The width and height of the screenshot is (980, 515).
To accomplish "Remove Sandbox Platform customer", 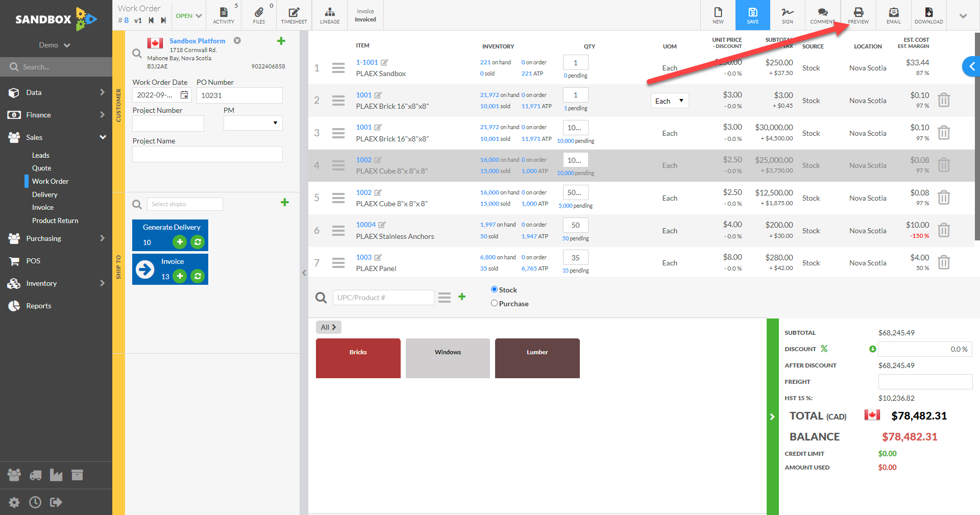I will [237, 40].
